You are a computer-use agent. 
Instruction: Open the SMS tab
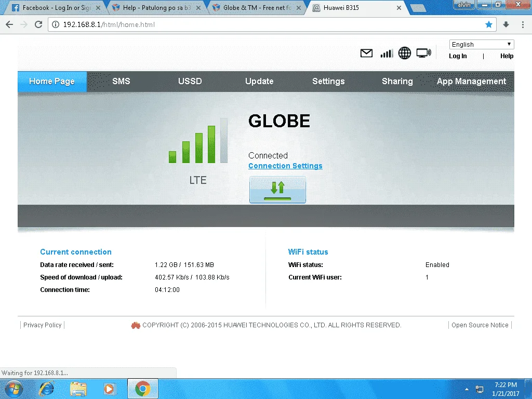(121, 82)
